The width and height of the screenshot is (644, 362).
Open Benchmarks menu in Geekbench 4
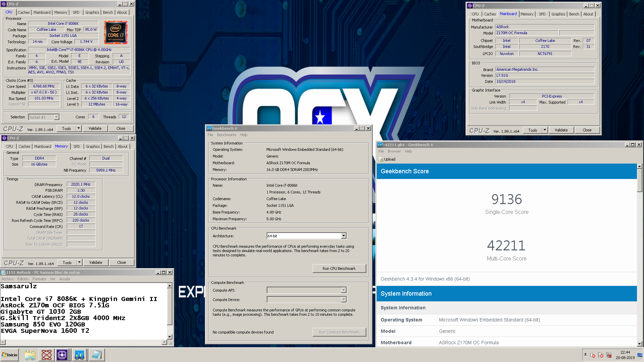click(226, 135)
